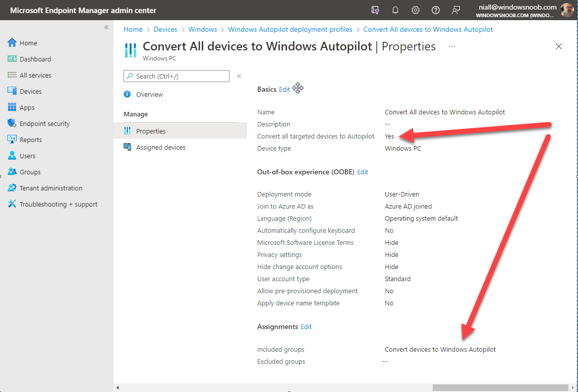Click the 'Windows PC' device type value
The image size is (578, 392).
tap(403, 149)
